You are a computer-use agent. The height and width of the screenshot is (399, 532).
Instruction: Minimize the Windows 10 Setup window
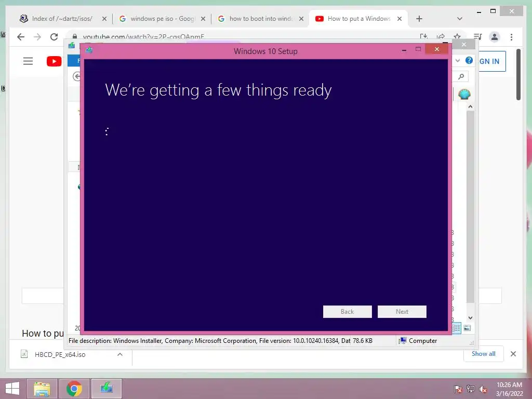coord(404,49)
